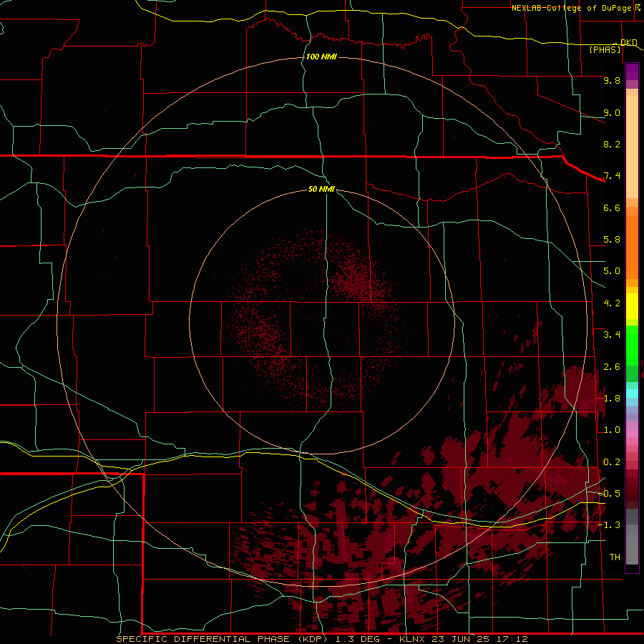Click the 2.6 value on color scale
Viewport: 644px width, 644px height.
612,367
